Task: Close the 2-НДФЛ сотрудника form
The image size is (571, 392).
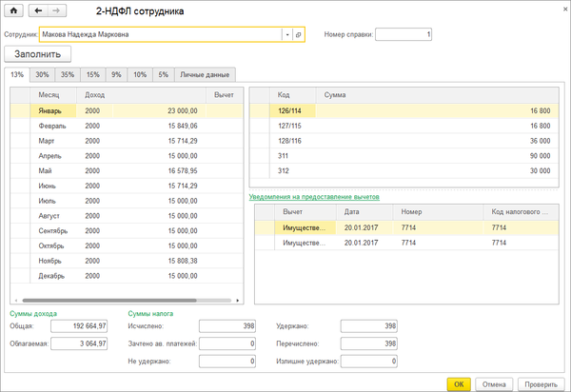Action: coord(565,10)
